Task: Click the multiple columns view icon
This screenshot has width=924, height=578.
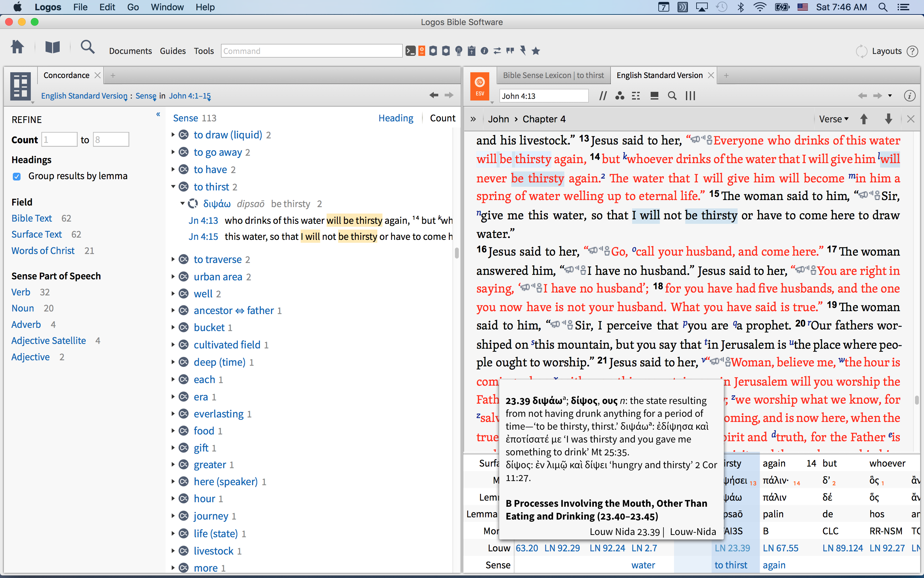Action: pos(690,96)
